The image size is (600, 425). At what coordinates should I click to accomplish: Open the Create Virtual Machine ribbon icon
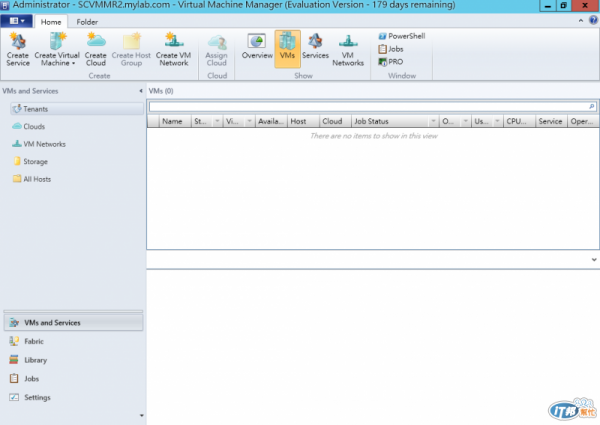(x=57, y=50)
